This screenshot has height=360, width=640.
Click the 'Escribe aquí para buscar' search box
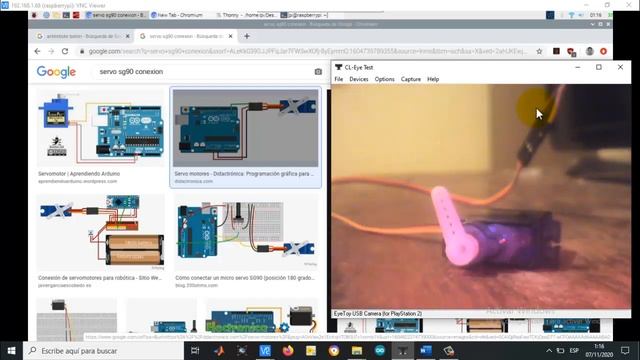click(x=103, y=351)
